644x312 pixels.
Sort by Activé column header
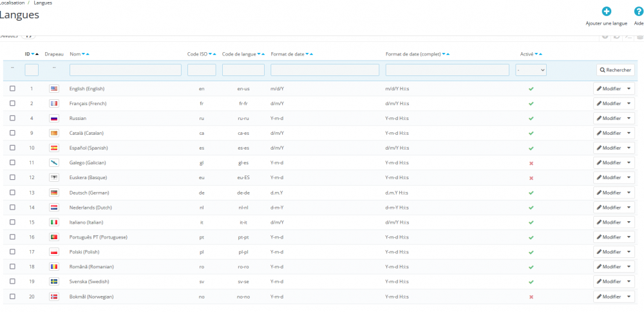click(x=527, y=54)
